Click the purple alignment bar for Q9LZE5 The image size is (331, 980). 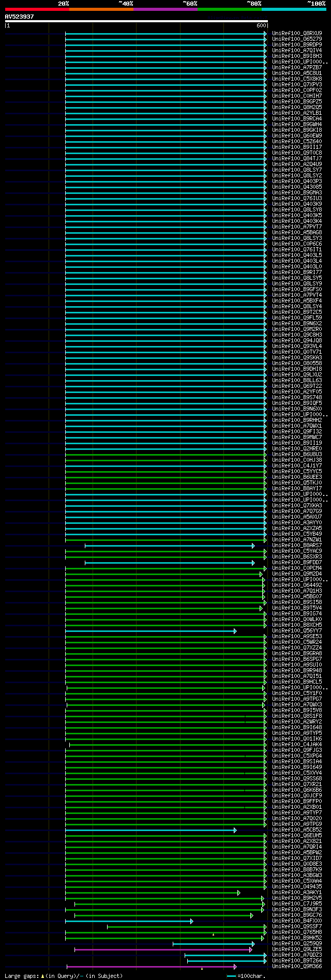tap(163, 949)
